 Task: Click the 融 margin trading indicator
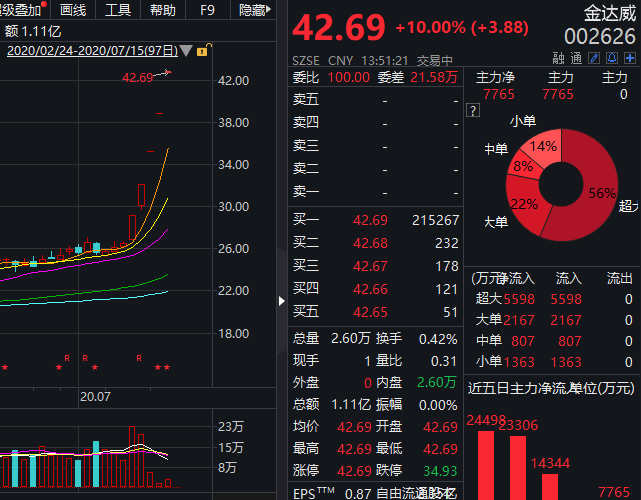[x=557, y=60]
